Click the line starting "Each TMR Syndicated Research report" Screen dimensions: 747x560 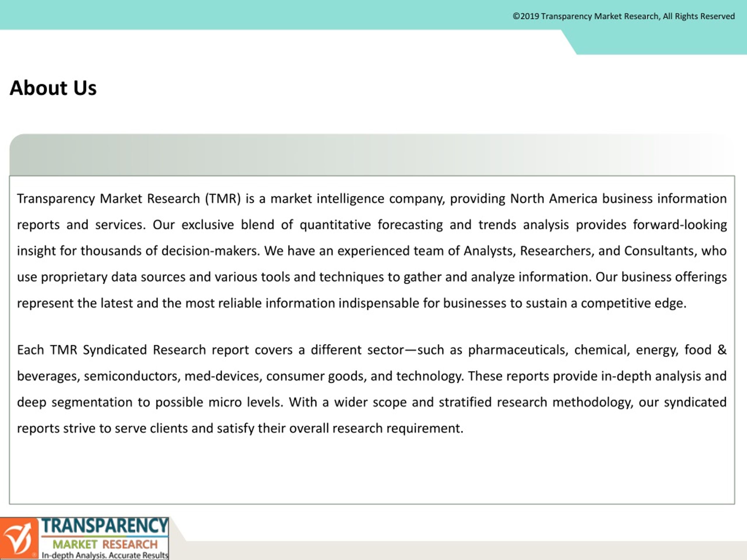(372, 350)
